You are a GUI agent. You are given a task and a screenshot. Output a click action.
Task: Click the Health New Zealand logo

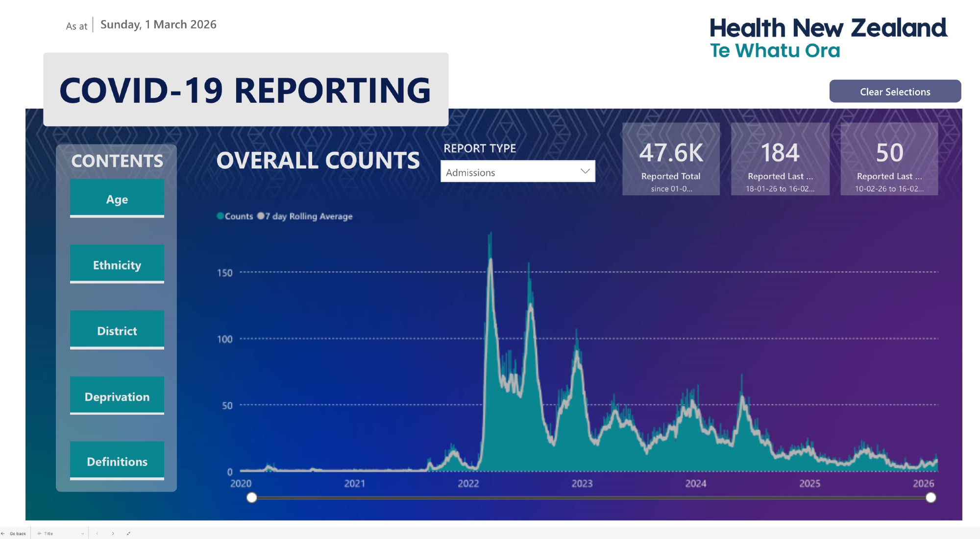tap(828, 38)
